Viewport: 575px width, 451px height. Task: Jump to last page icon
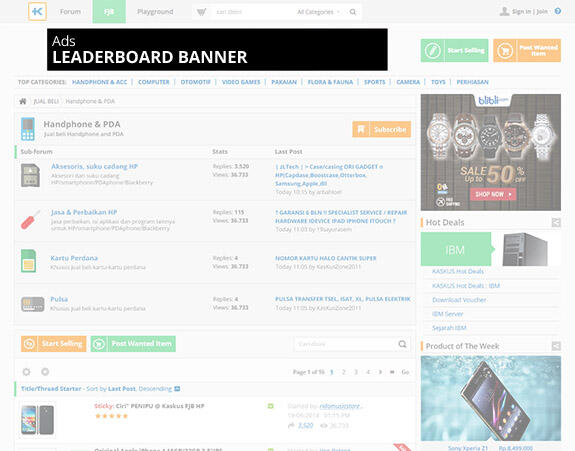(x=392, y=372)
